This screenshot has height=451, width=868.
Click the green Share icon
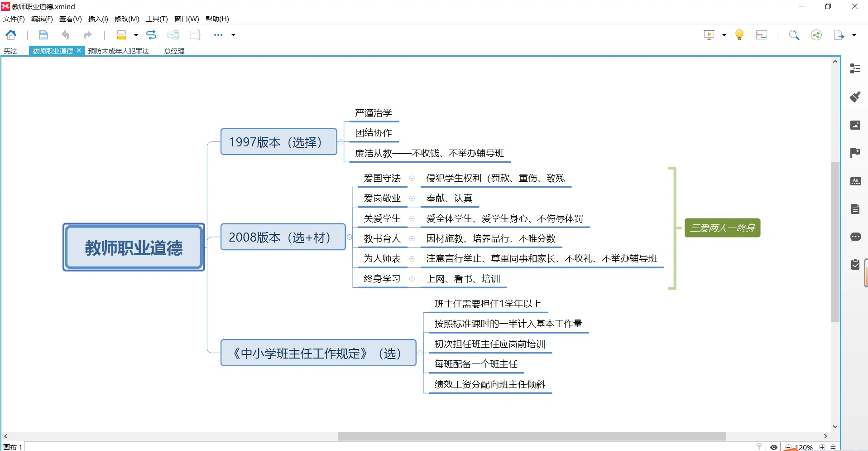(x=816, y=35)
